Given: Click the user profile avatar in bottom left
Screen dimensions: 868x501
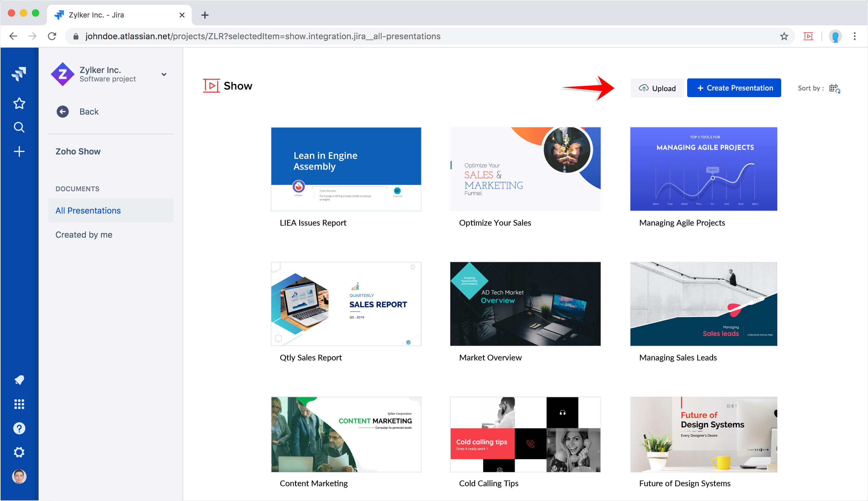Looking at the screenshot, I should point(19,476).
